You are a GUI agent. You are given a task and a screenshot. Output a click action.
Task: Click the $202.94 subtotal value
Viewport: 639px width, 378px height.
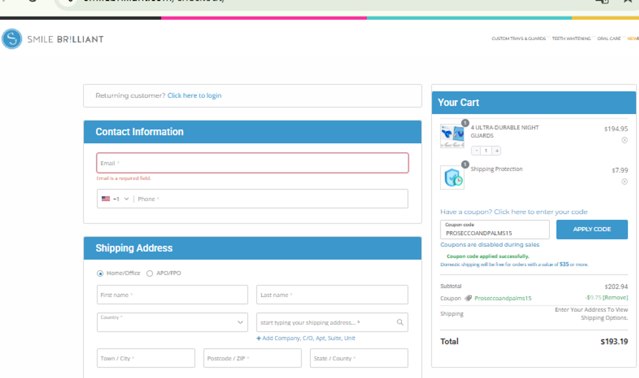(616, 286)
